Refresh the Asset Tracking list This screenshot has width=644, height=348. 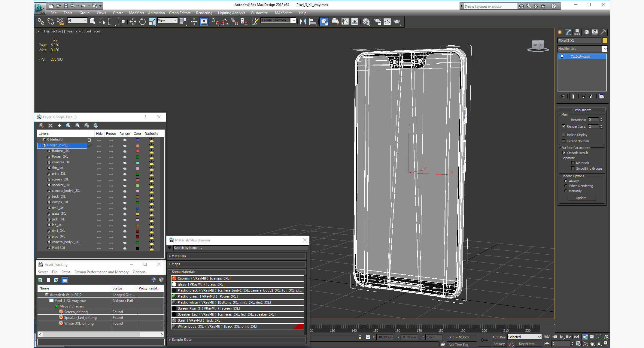point(40,280)
